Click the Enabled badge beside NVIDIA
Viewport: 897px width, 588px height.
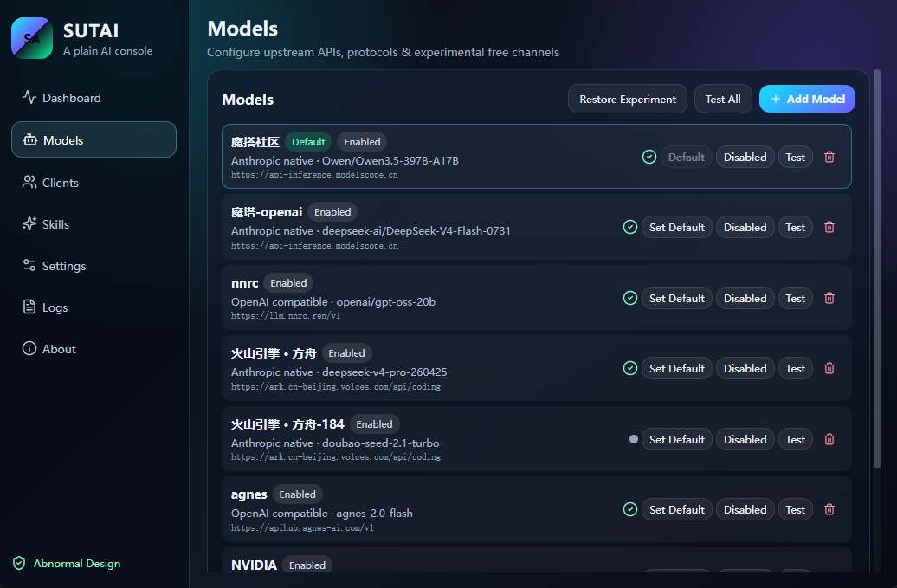tap(307, 565)
